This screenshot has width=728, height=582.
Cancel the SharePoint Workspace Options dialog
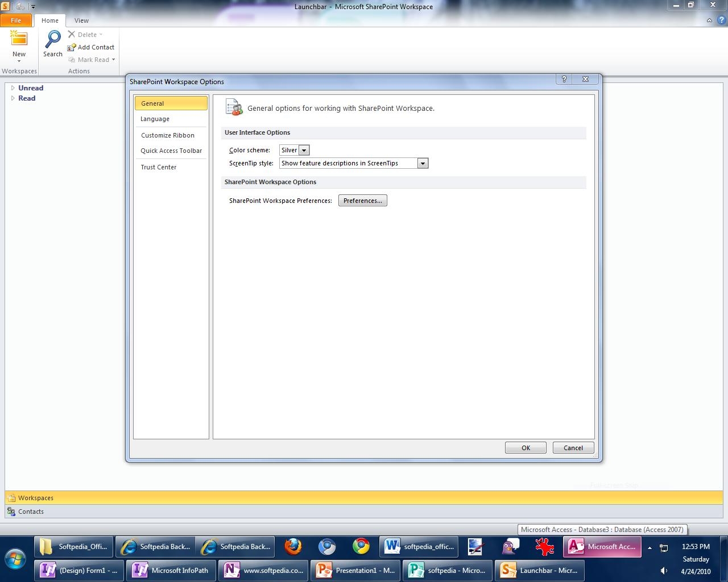[x=573, y=448]
